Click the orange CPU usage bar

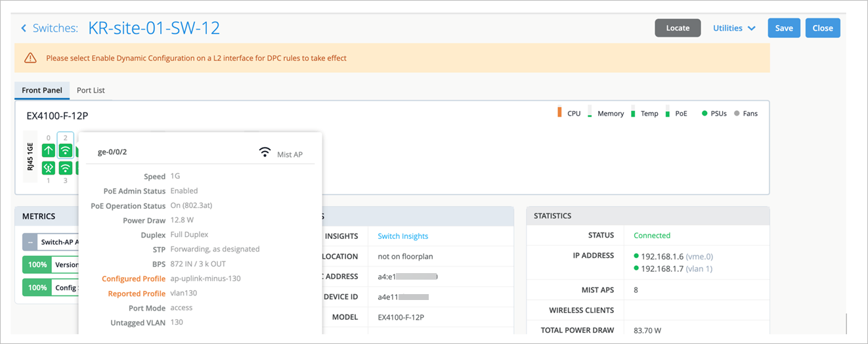[x=559, y=112]
